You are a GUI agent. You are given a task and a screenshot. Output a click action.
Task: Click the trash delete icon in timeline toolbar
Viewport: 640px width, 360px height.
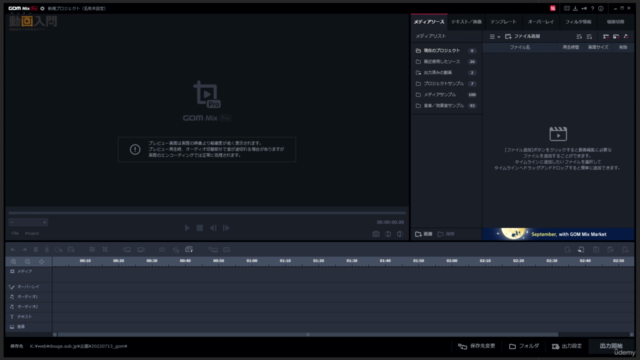36,249
